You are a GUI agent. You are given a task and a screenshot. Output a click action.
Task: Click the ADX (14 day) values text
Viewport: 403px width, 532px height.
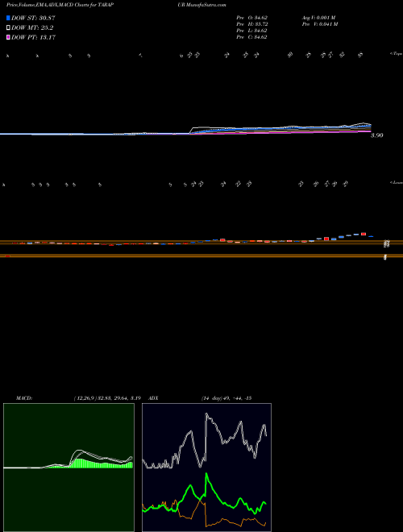226,398
